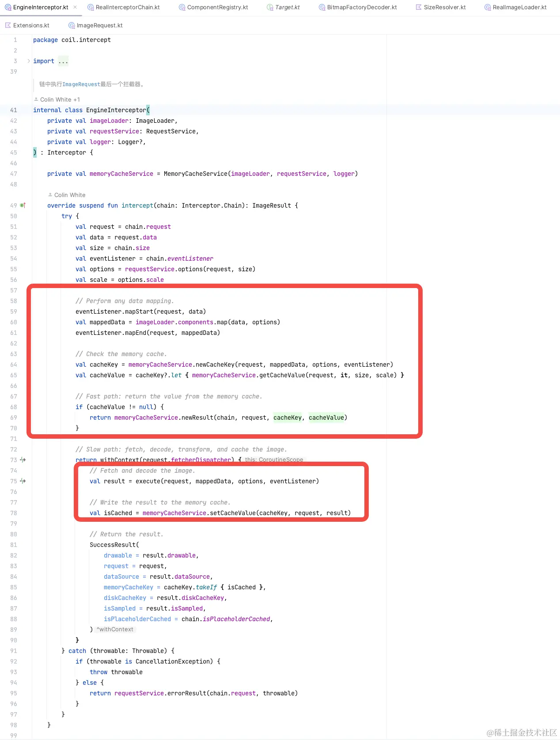Click the 'newCacheKey' method call
Image resolution: width=560 pixels, height=740 pixels.
pyautogui.click(x=215, y=364)
